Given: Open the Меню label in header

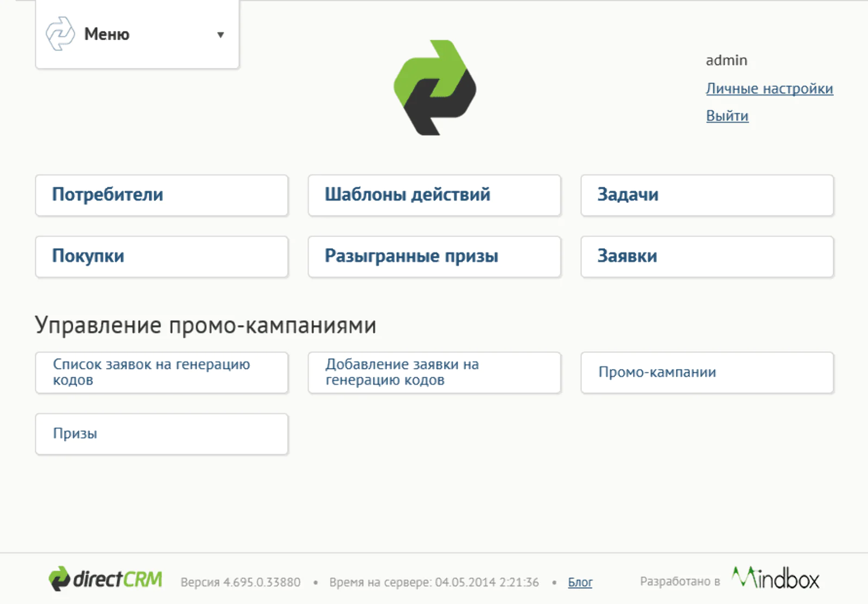Looking at the screenshot, I should click(107, 34).
